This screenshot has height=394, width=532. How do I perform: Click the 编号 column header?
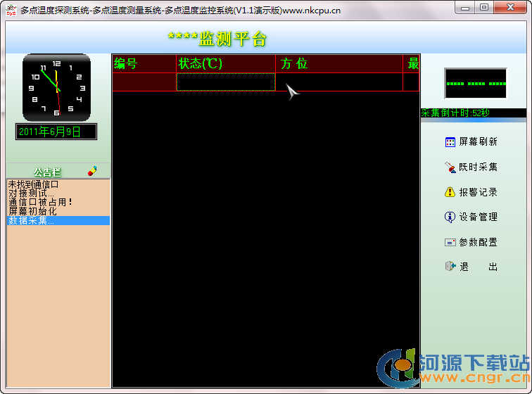point(144,63)
